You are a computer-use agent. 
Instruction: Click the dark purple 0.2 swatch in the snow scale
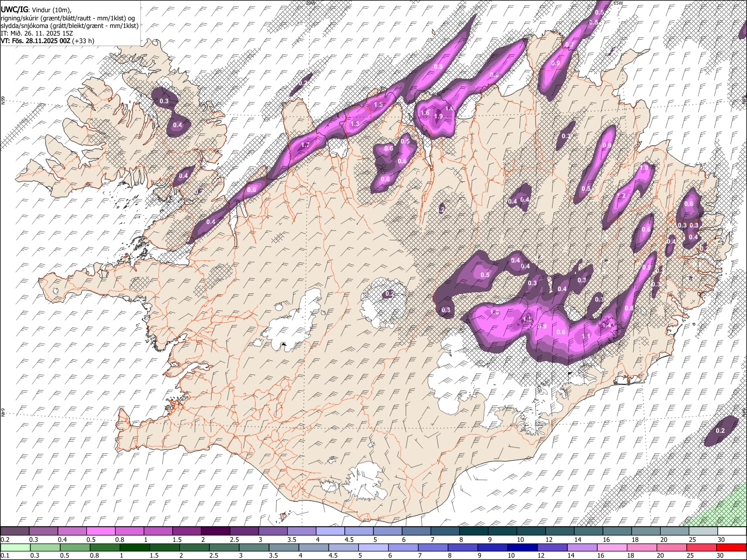15,531
